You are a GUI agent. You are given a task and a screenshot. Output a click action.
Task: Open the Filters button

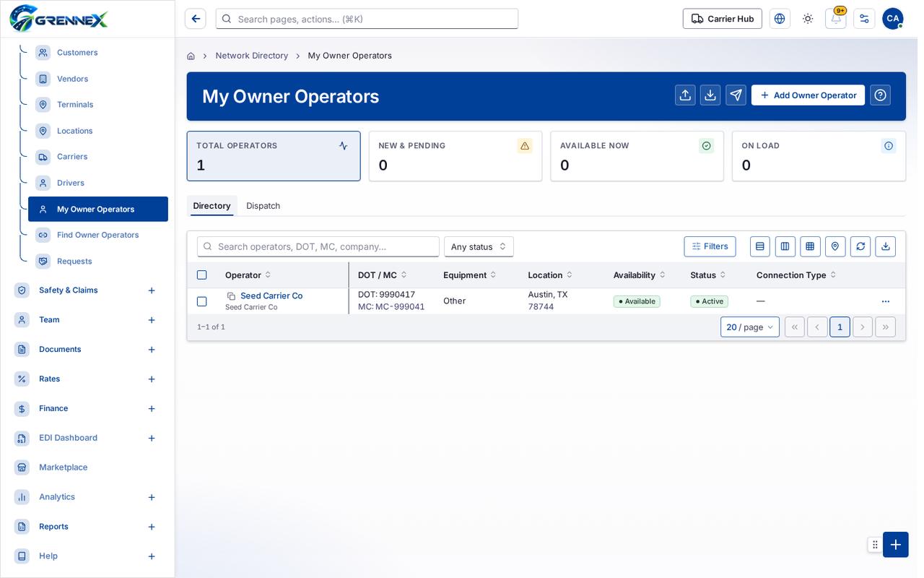[710, 246]
